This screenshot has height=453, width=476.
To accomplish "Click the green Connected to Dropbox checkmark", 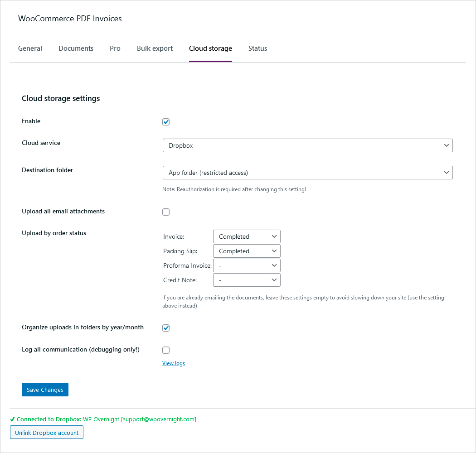I will (12, 419).
